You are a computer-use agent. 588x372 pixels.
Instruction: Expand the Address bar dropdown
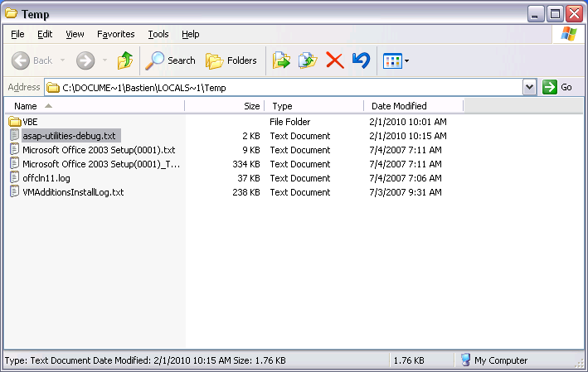point(529,87)
